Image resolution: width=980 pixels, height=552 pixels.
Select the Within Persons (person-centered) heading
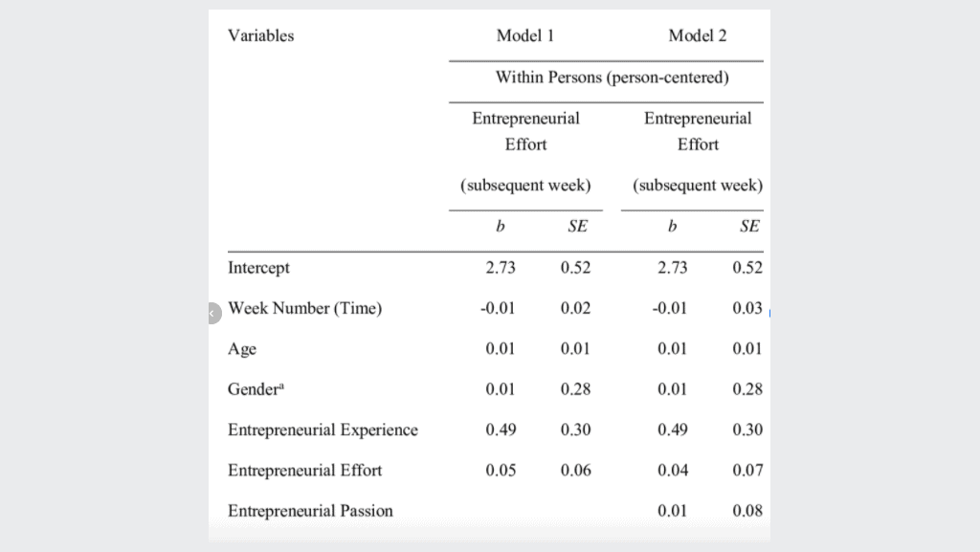point(612,77)
